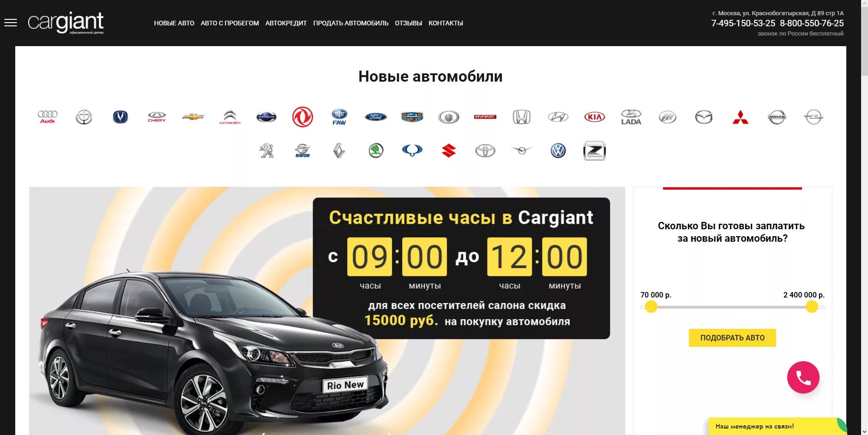Image resolution: width=868 pixels, height=435 pixels.
Task: Open the Счастливые часы promo banner
Action: point(461,268)
